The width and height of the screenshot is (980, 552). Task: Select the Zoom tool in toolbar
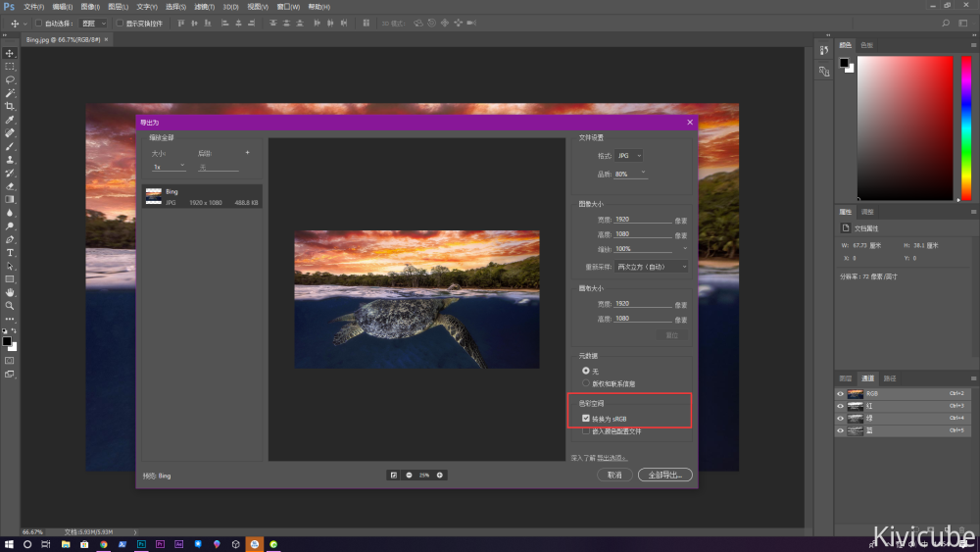(10, 305)
